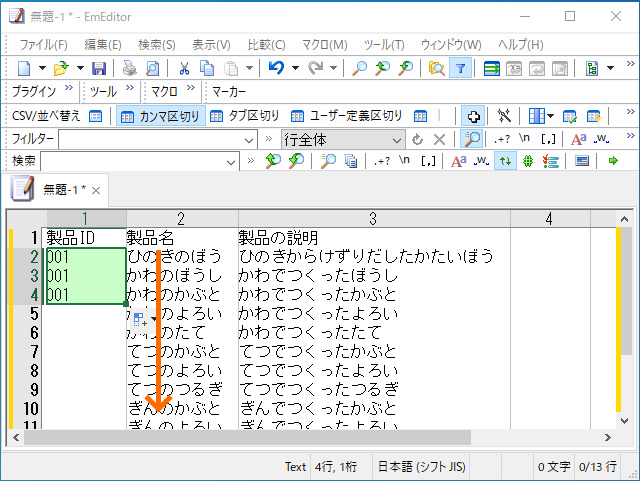The image size is (640, 481).
Task: Click the CSV/並べ替え toolbar label
Action: pyautogui.click(x=46, y=116)
